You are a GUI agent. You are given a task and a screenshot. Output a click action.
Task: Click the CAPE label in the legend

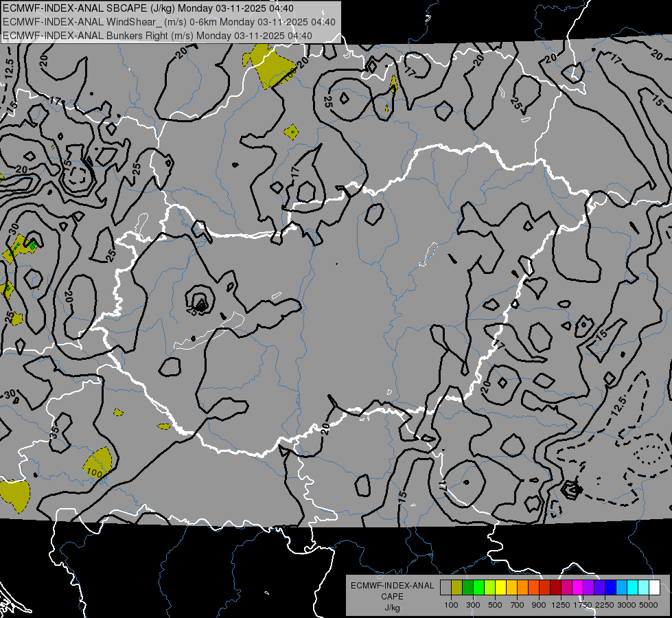392,597
